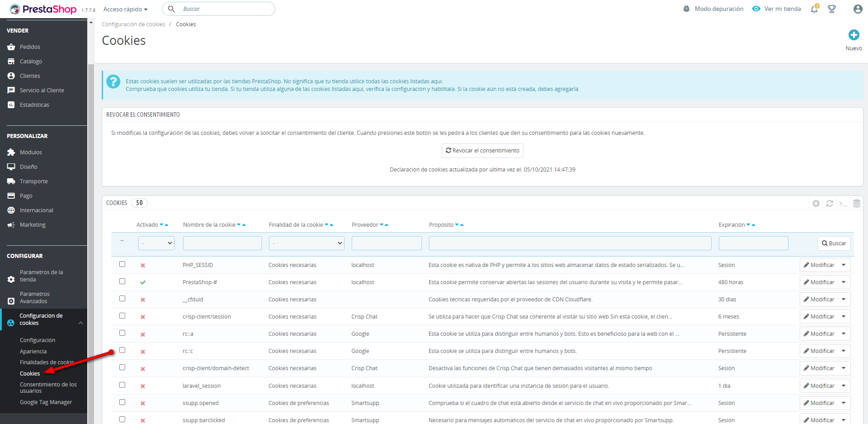Click the Nuevo plus icon

click(854, 35)
